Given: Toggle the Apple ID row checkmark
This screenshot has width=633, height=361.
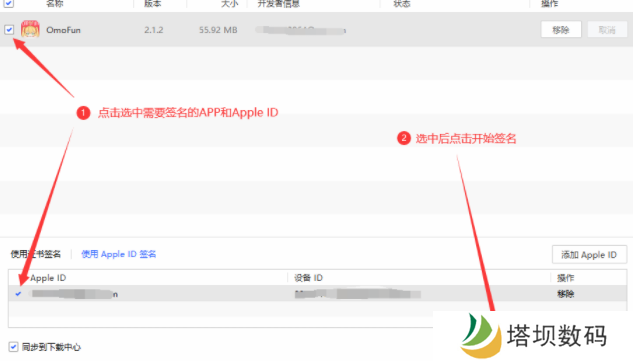Looking at the screenshot, I should click(18, 294).
